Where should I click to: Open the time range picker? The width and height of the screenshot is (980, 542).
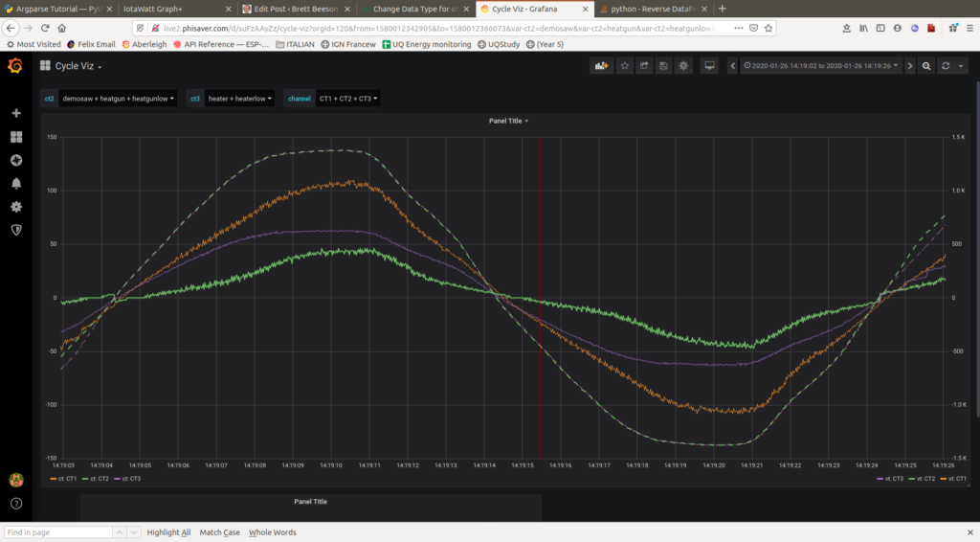click(x=820, y=66)
